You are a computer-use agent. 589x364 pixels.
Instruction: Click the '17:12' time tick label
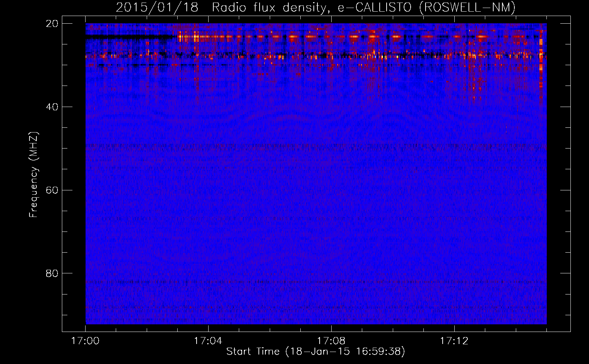tap(454, 341)
